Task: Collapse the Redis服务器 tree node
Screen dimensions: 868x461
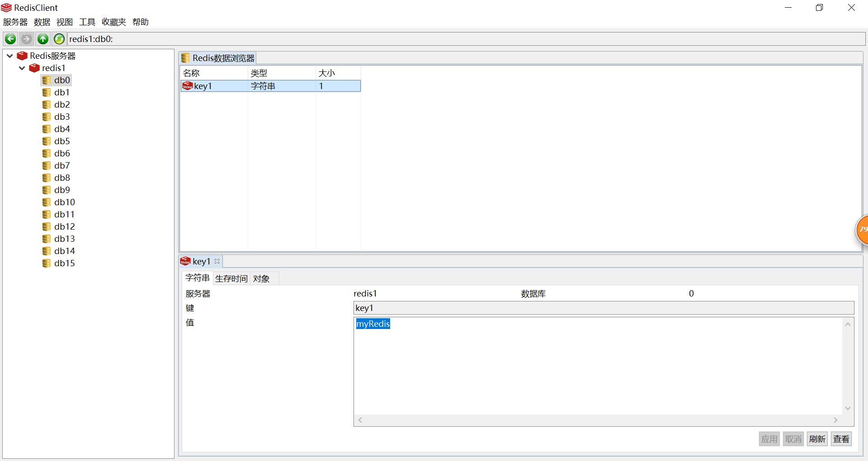Action: pos(9,56)
